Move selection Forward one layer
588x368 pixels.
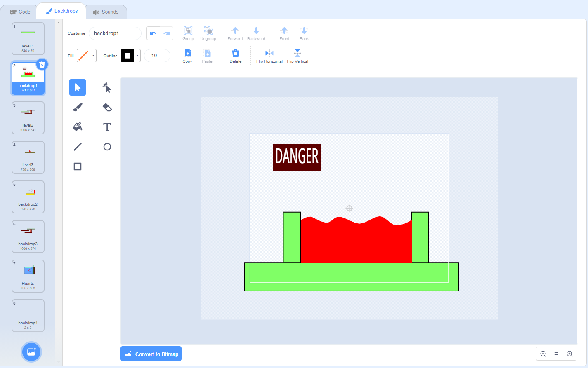coord(235,33)
